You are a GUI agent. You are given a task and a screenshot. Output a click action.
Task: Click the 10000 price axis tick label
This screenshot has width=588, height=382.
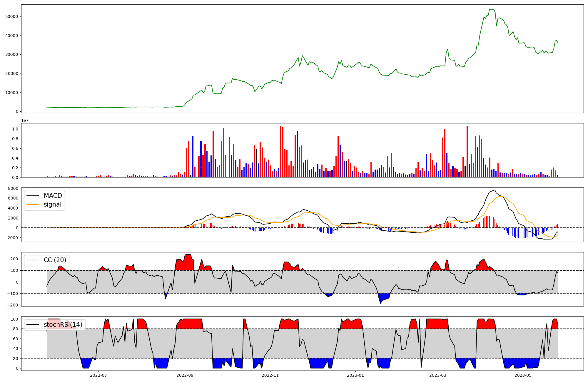[12, 93]
